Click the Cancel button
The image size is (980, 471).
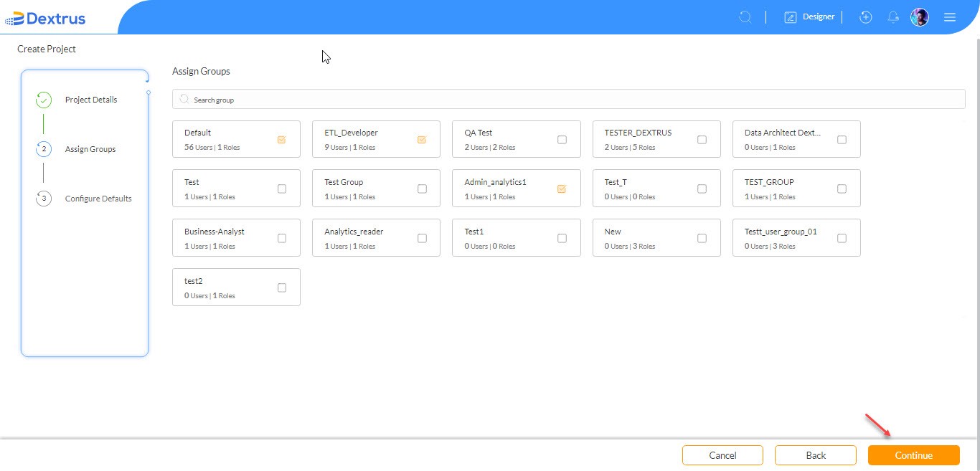tap(722, 455)
